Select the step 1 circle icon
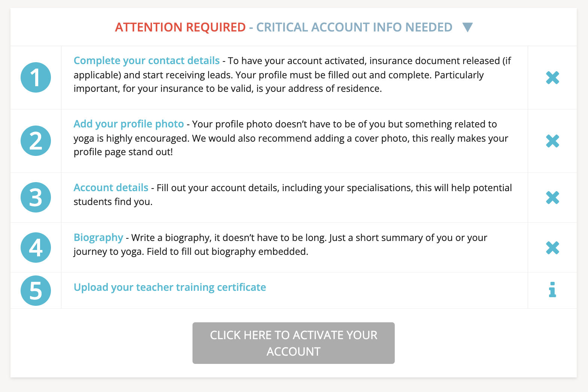The height and width of the screenshot is (392, 588). click(x=36, y=77)
